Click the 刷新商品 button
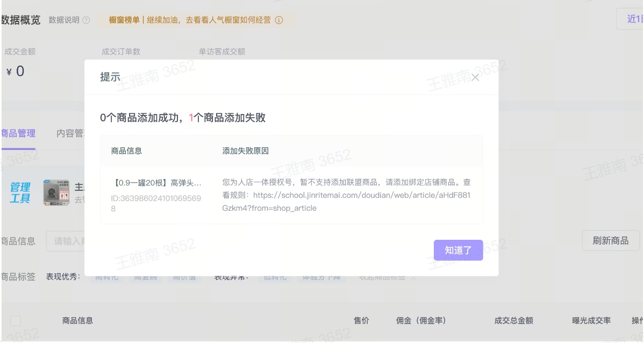The height and width of the screenshot is (343, 644). click(x=611, y=241)
